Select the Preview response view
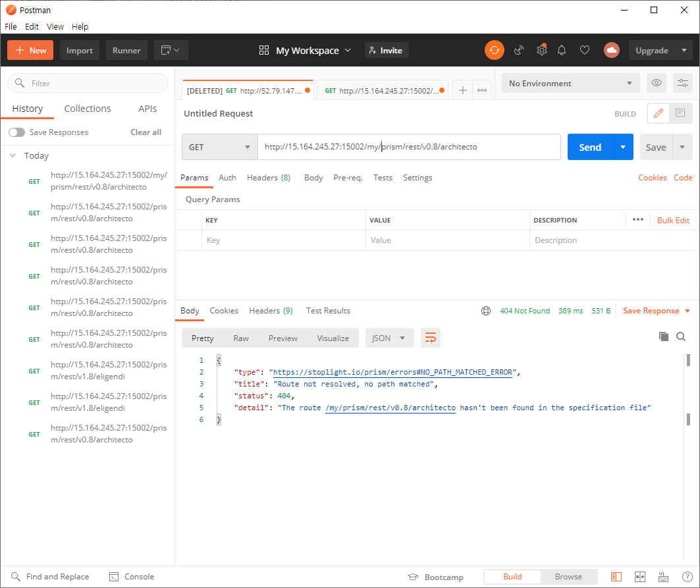 [x=283, y=338]
